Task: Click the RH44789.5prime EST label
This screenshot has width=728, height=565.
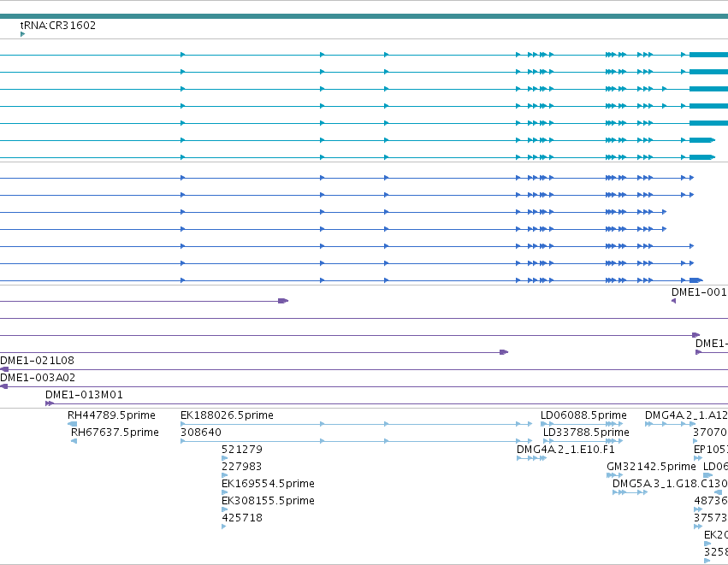Action: (x=111, y=415)
